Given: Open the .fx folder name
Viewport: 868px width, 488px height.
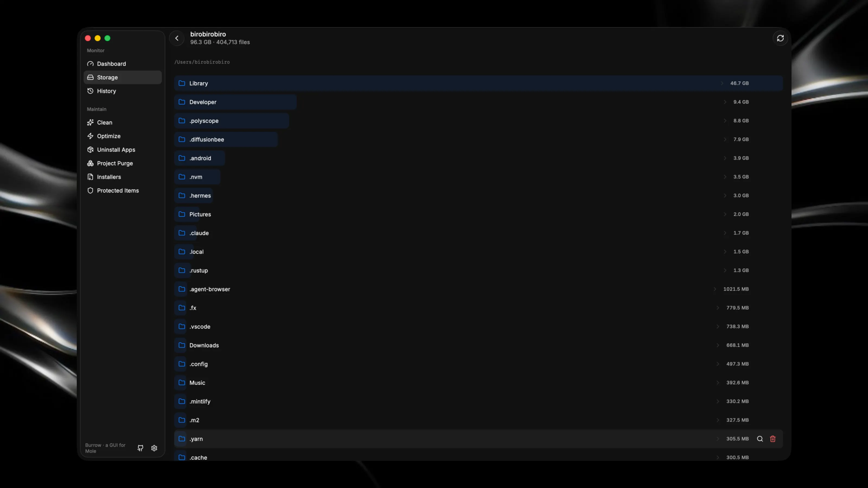Looking at the screenshot, I should [193, 308].
